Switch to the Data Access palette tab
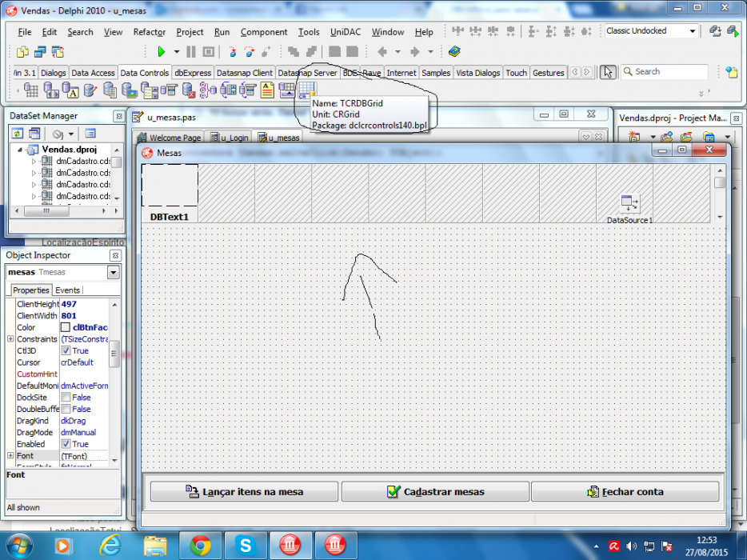747x560 pixels. point(93,73)
